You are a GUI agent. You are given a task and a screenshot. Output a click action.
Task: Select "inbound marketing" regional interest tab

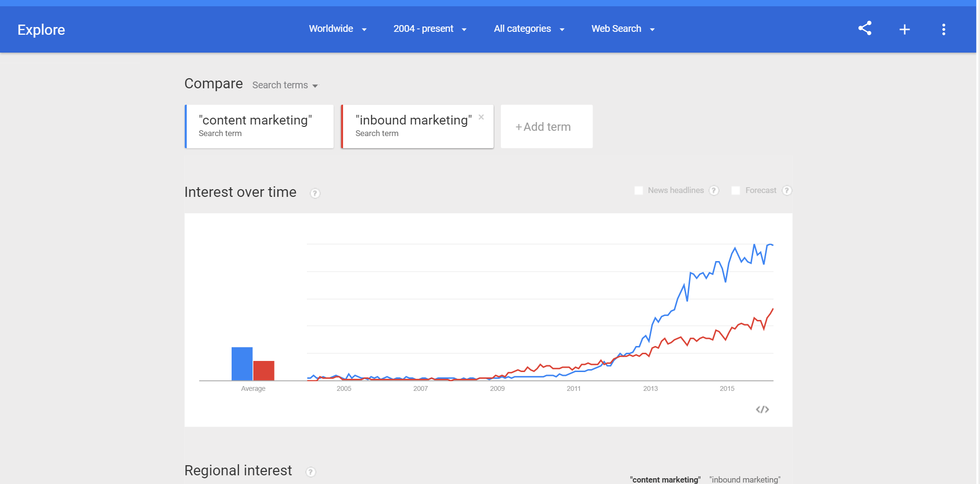[745, 479]
